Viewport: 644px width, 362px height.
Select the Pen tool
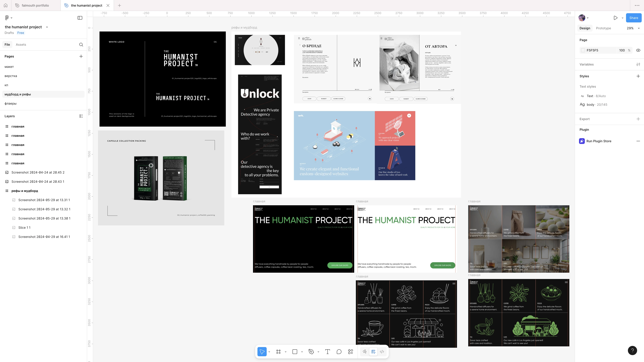(x=311, y=352)
